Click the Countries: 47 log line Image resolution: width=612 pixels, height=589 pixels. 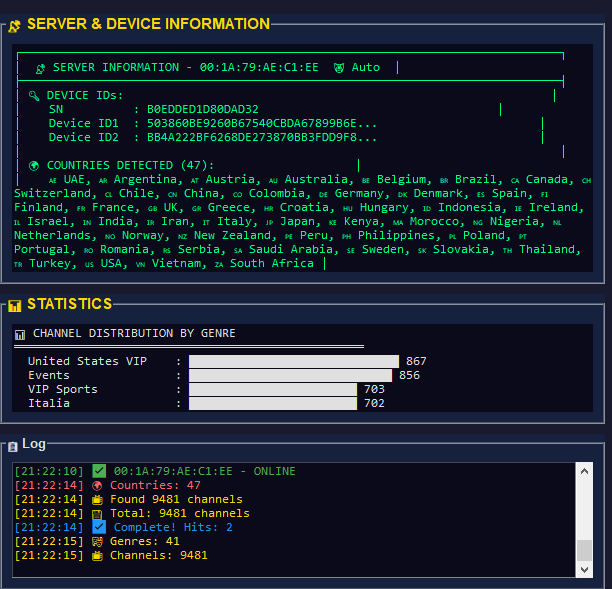(155, 485)
